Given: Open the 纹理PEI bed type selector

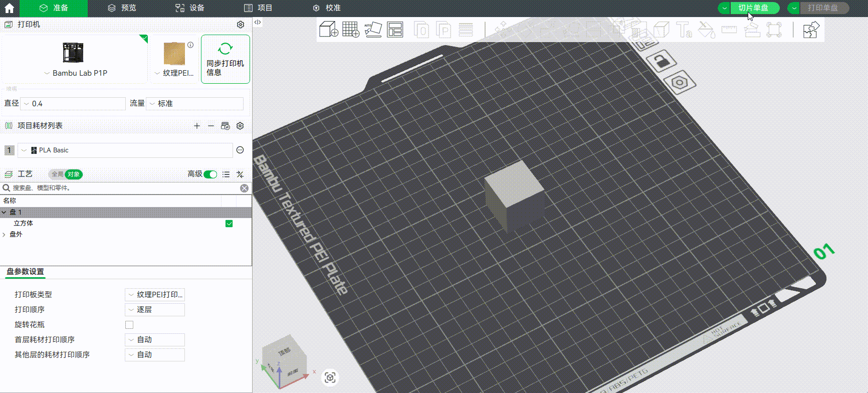Looking at the screenshot, I should [174, 59].
